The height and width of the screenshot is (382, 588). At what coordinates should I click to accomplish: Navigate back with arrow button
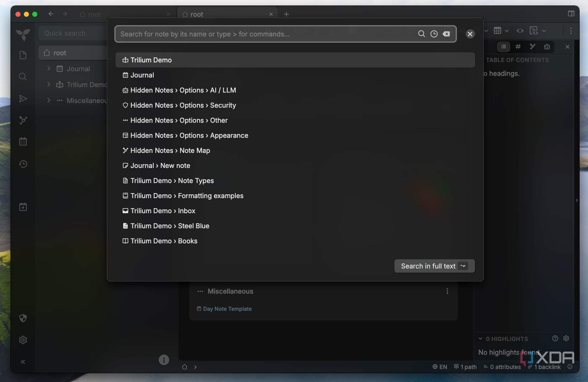[x=51, y=14]
